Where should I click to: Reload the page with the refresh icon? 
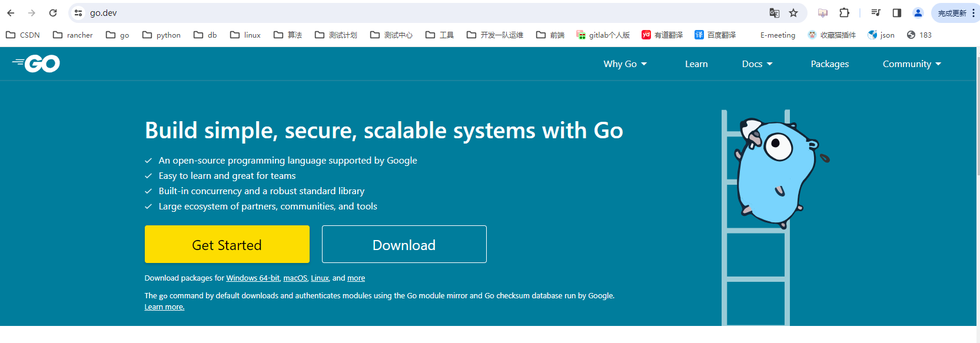coord(53,13)
